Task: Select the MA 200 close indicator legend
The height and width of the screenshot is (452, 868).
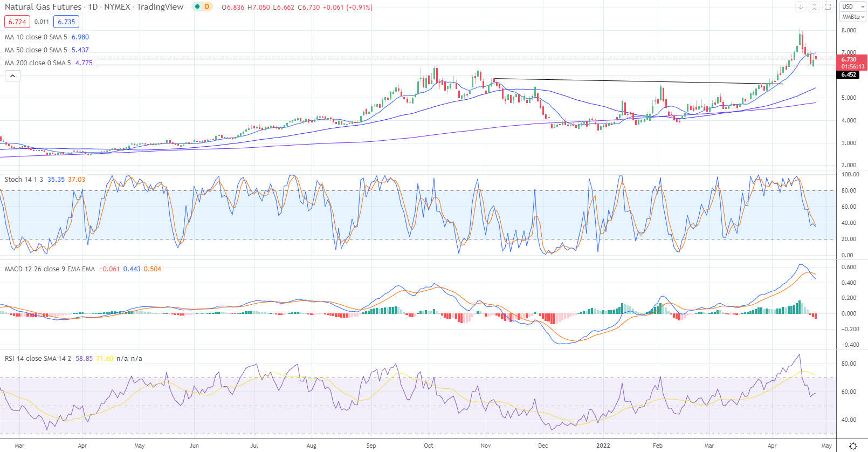Action: click(x=49, y=63)
